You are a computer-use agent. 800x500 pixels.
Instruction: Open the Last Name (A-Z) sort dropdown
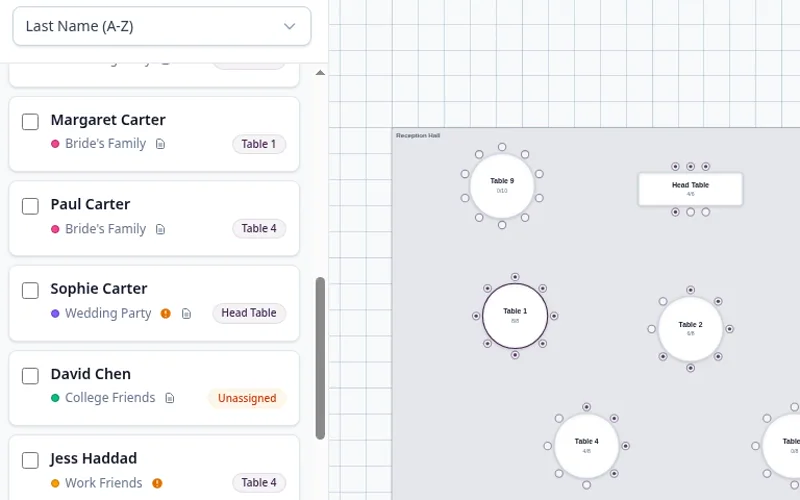pyautogui.click(x=162, y=26)
